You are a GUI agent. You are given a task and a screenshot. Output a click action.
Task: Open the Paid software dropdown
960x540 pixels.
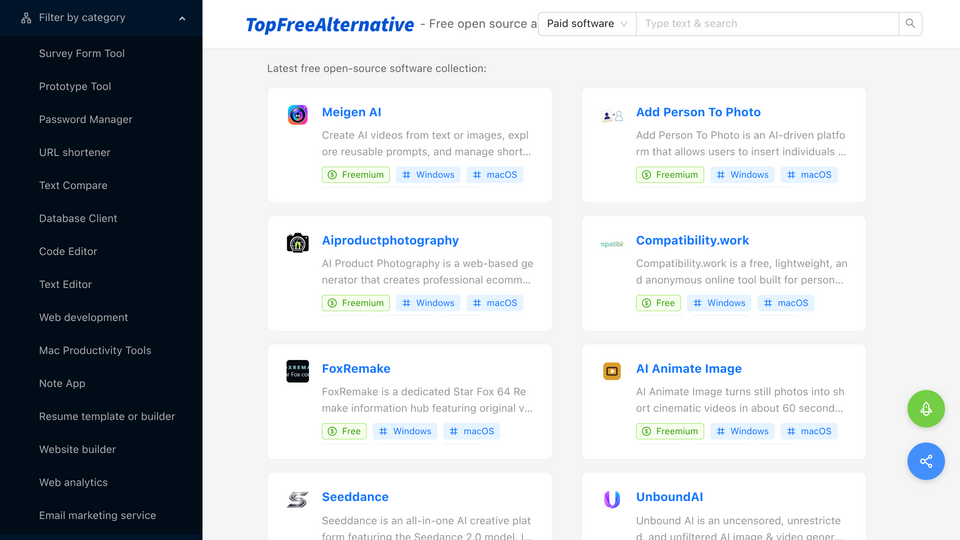coord(587,24)
